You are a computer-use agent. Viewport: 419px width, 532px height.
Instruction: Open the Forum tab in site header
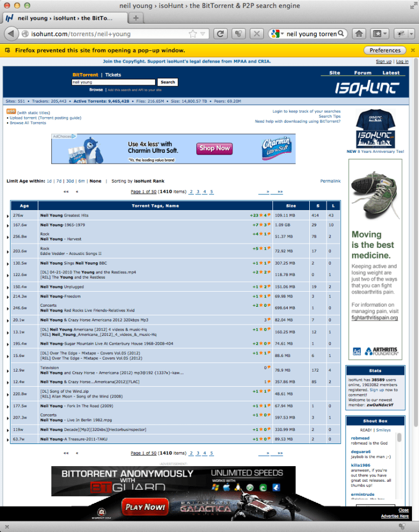pyautogui.click(x=362, y=73)
